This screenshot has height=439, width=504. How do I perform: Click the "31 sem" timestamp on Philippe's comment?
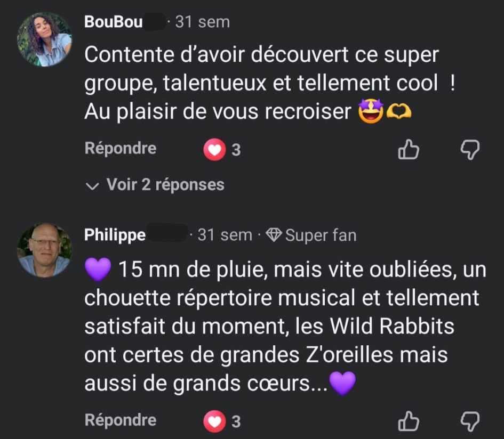(225, 235)
